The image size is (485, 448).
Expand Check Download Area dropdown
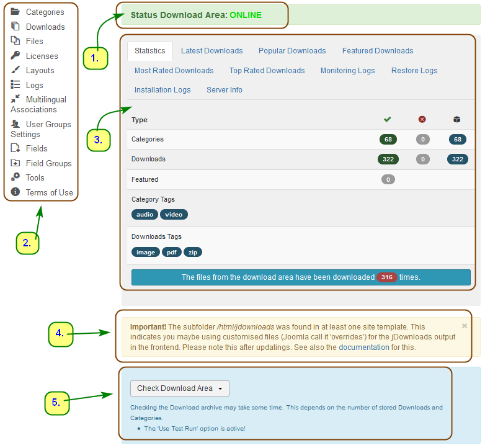[x=180, y=388]
